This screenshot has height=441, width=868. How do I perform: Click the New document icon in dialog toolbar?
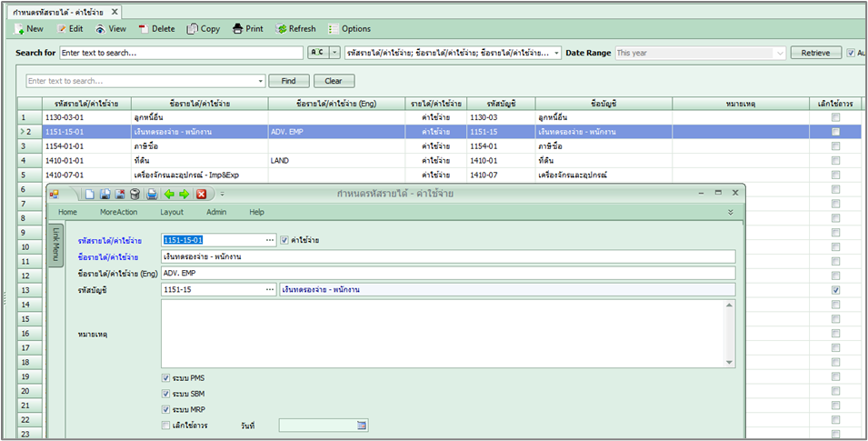point(89,194)
